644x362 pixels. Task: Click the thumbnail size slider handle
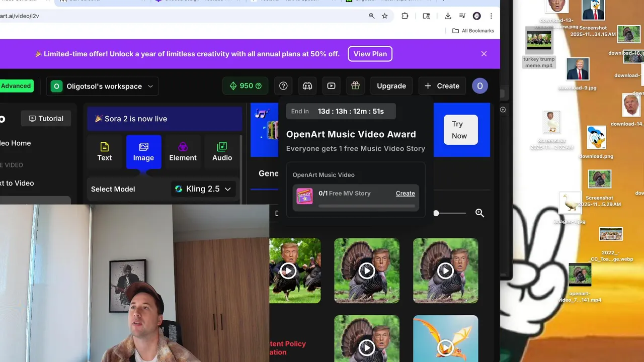tap(436, 213)
